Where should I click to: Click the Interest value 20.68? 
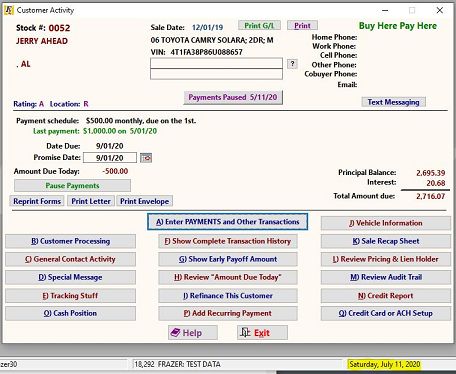436,183
